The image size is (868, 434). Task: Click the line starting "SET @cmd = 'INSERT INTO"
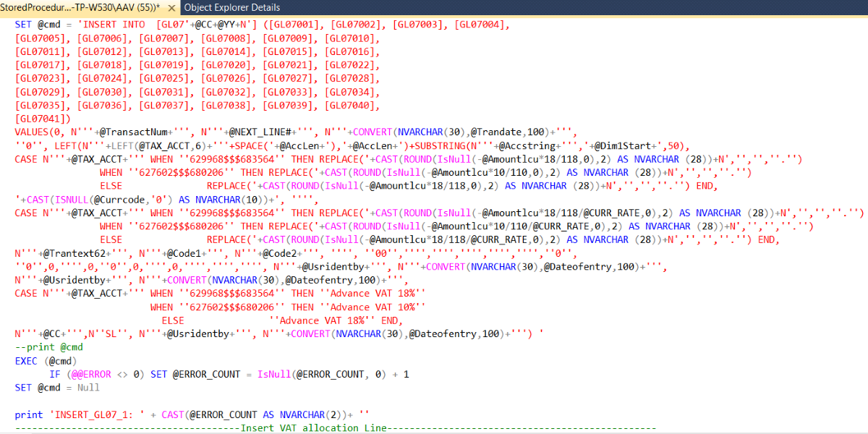pyautogui.click(x=263, y=25)
